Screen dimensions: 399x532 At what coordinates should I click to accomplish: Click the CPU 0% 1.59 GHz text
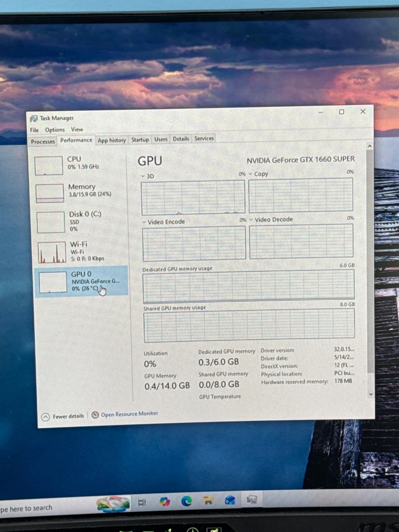pyautogui.click(x=83, y=167)
